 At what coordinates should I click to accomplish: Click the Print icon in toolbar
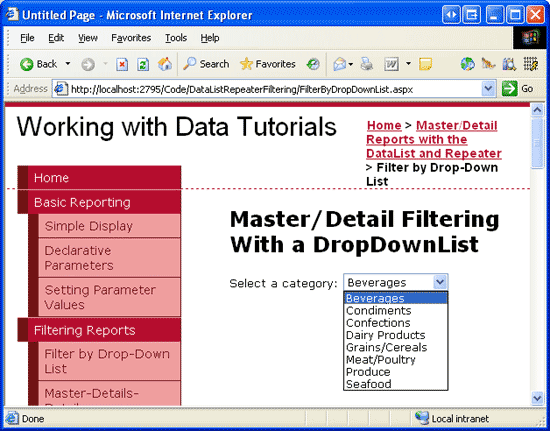coord(367,64)
